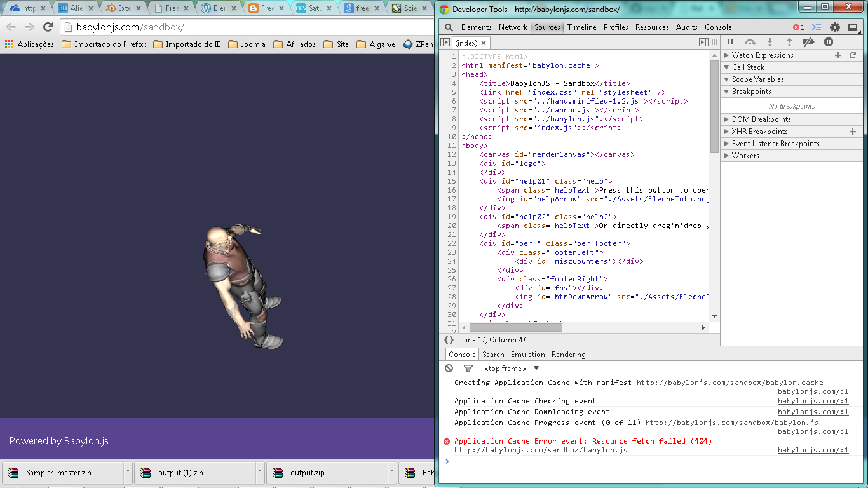The height and width of the screenshot is (488, 868).
Task: Open the Rendering drawer tab
Action: [569, 355]
